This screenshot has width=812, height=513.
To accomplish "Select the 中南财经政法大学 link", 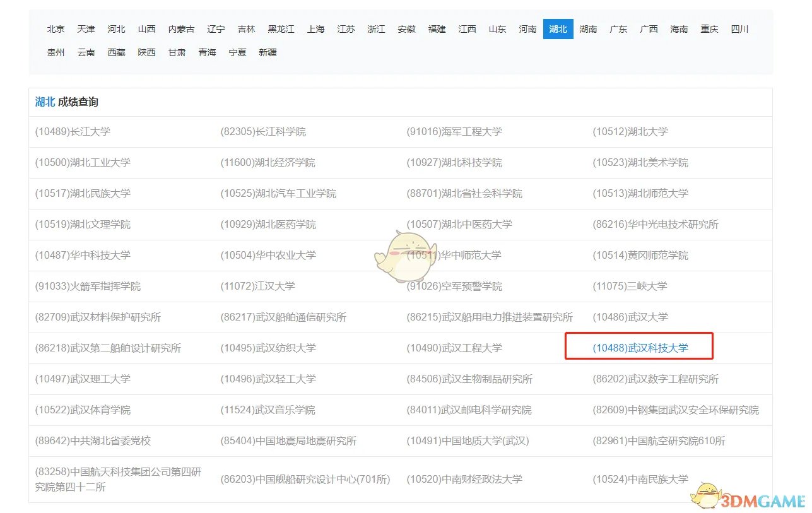I will point(467,478).
